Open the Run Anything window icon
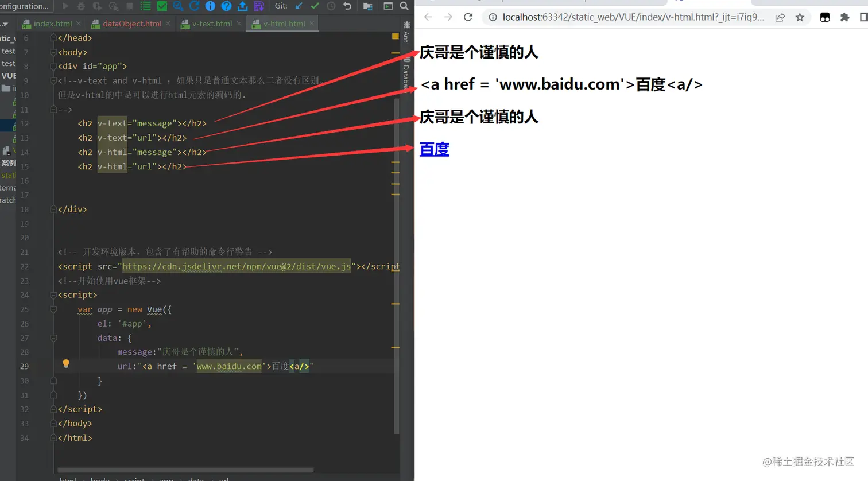The height and width of the screenshot is (481, 868). pos(388,6)
